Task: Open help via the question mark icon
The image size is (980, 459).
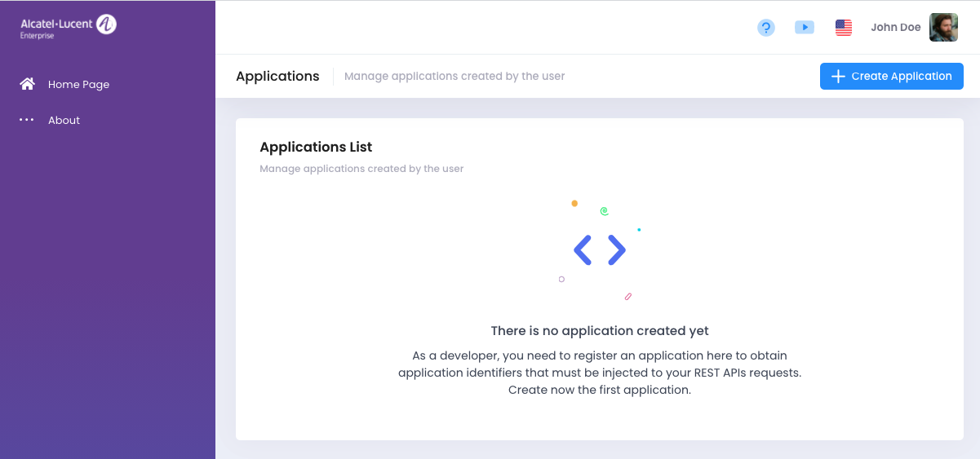Action: (x=765, y=28)
